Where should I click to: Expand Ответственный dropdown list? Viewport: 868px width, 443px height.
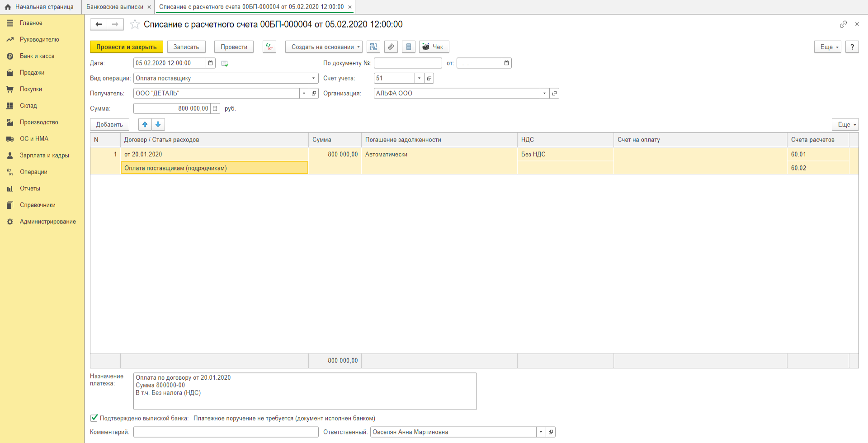click(541, 432)
